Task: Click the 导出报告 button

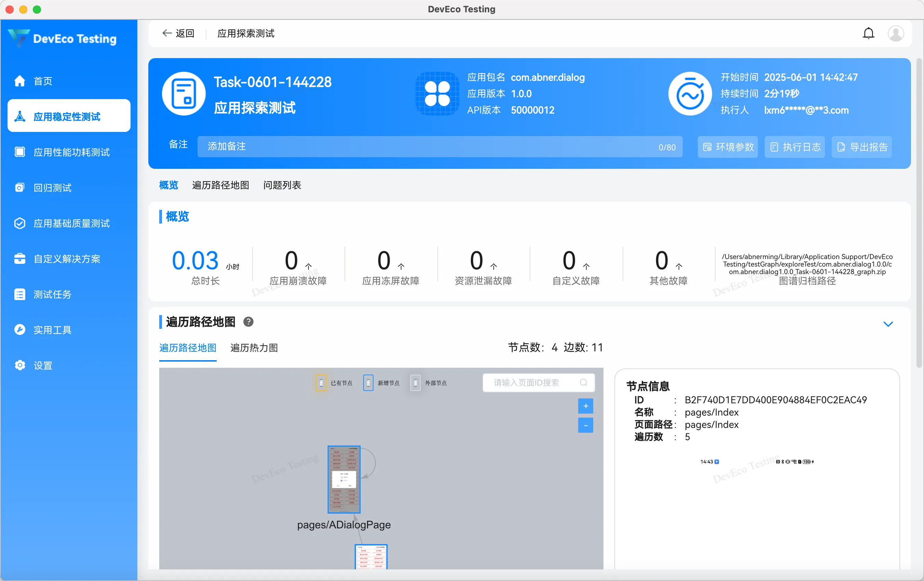Action: coord(862,147)
